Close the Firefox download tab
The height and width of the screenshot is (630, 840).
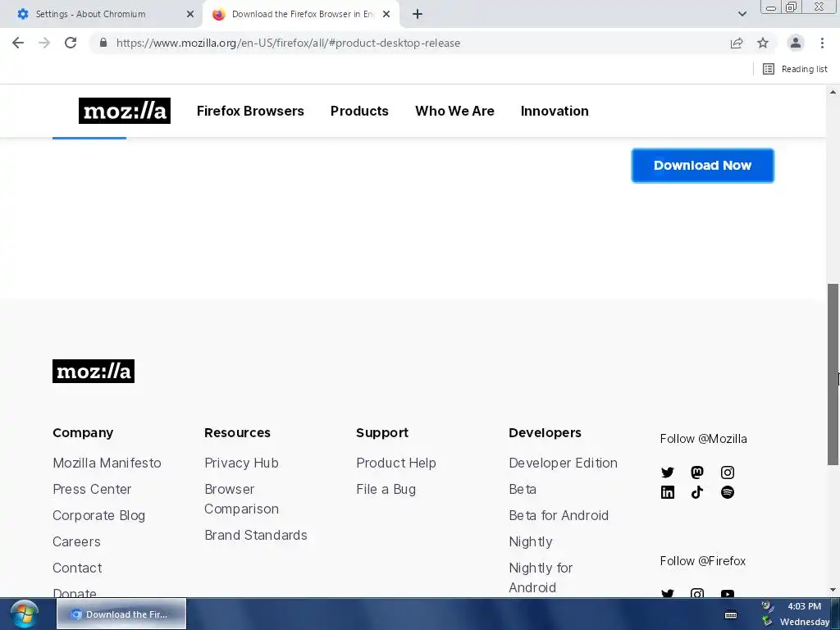coord(386,14)
